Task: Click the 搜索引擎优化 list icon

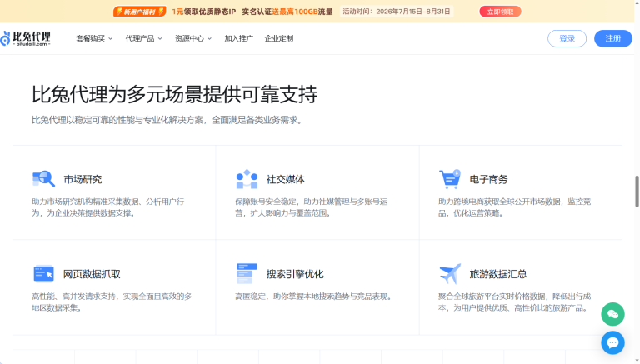Action: coord(247,274)
